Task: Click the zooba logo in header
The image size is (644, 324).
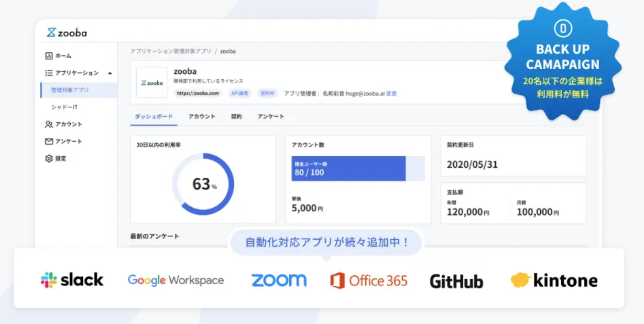Action: click(x=67, y=33)
